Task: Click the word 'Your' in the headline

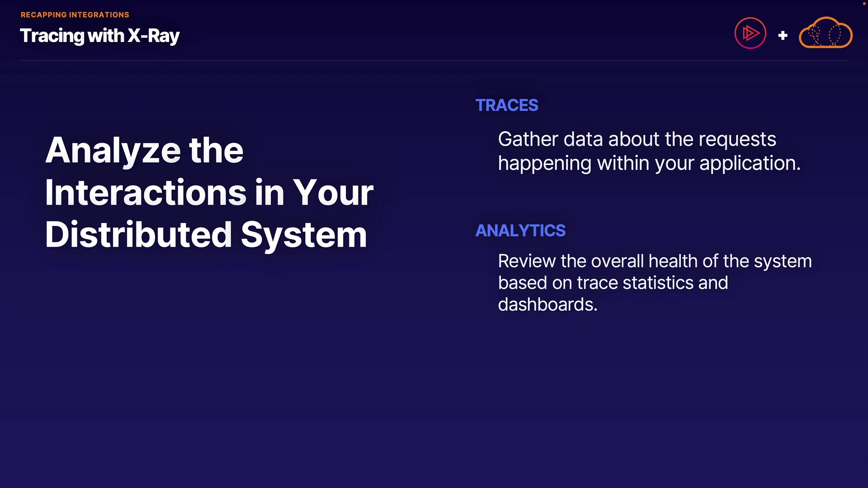Action: tap(333, 192)
